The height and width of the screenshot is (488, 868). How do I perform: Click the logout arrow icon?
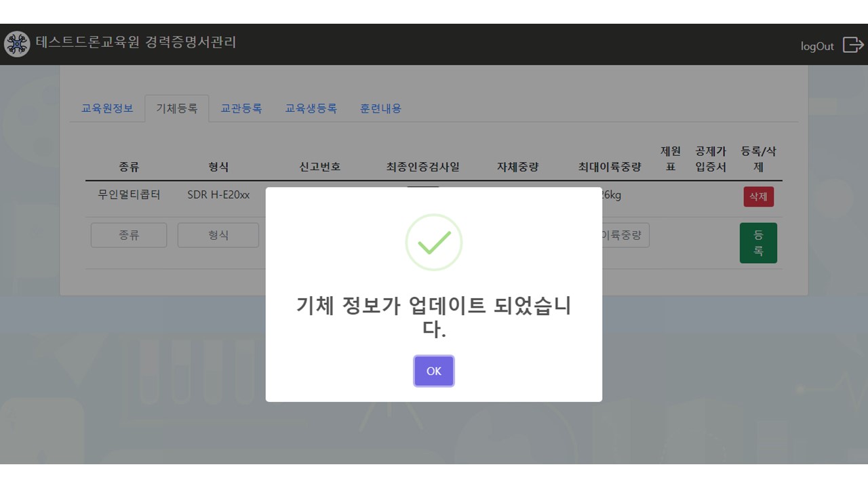852,45
